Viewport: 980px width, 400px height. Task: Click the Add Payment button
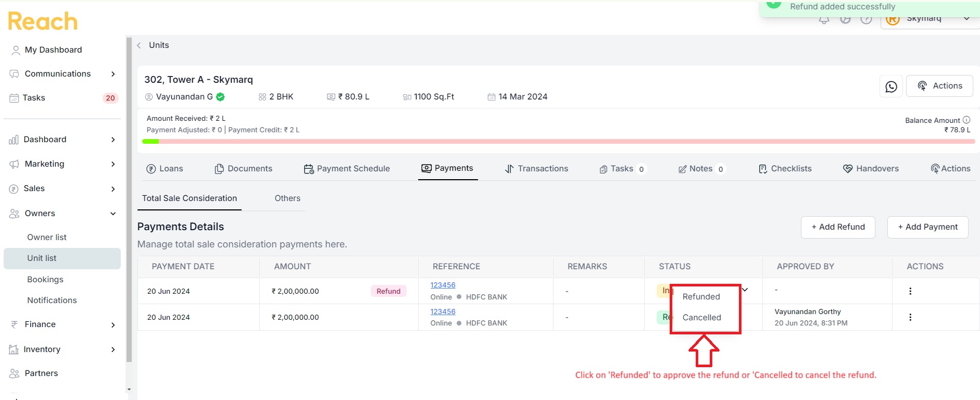click(x=927, y=227)
